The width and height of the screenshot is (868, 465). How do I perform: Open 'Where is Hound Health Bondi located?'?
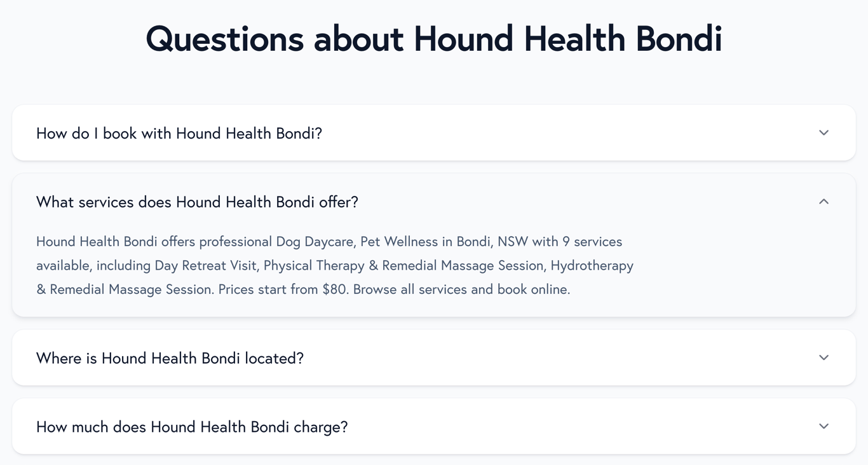pyautogui.click(x=170, y=357)
